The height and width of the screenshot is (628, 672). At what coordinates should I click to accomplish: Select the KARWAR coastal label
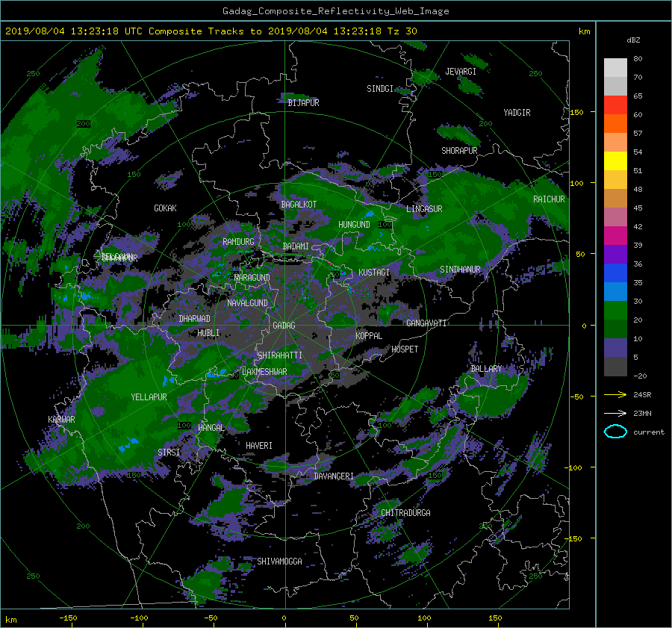pyautogui.click(x=61, y=419)
